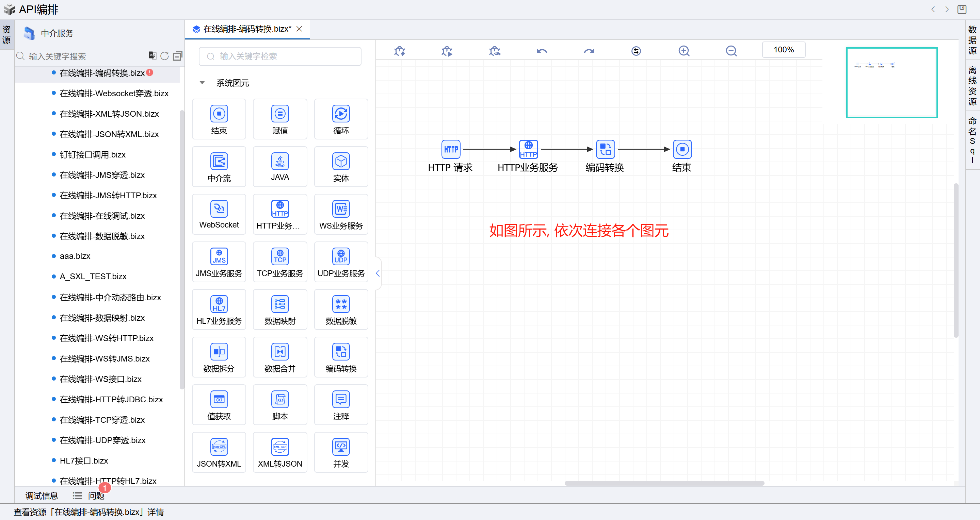This screenshot has width=980, height=520.
Task: Click the palette keyword search field
Action: tap(280, 56)
